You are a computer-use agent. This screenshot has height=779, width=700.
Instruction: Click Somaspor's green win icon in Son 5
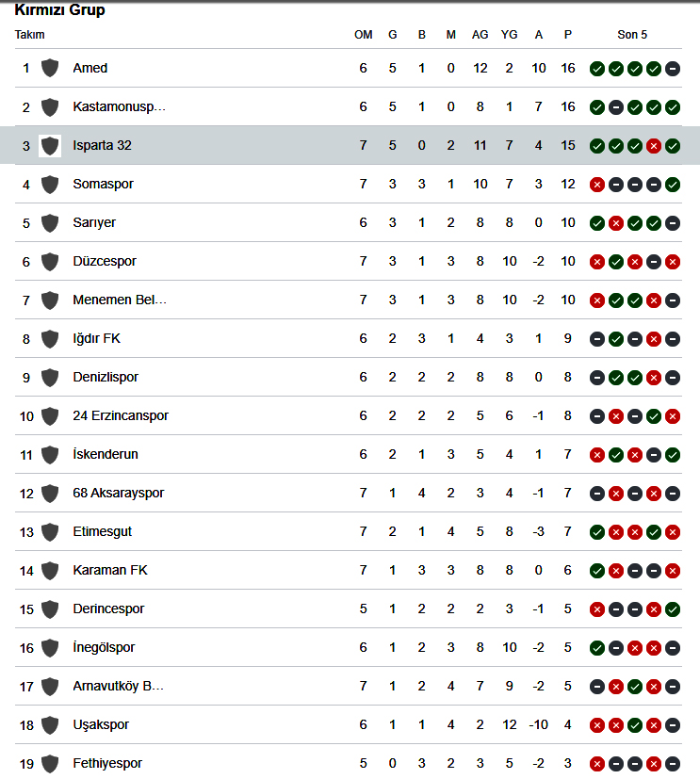pos(673,185)
